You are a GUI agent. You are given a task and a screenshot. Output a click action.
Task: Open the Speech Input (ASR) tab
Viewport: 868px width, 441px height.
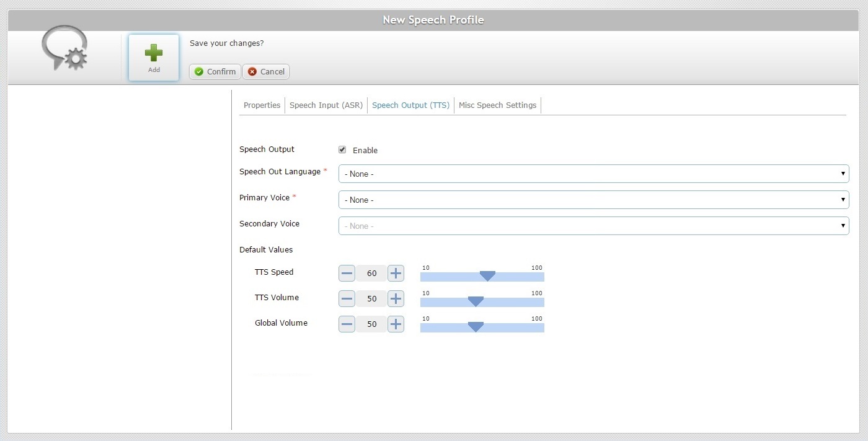(326, 105)
